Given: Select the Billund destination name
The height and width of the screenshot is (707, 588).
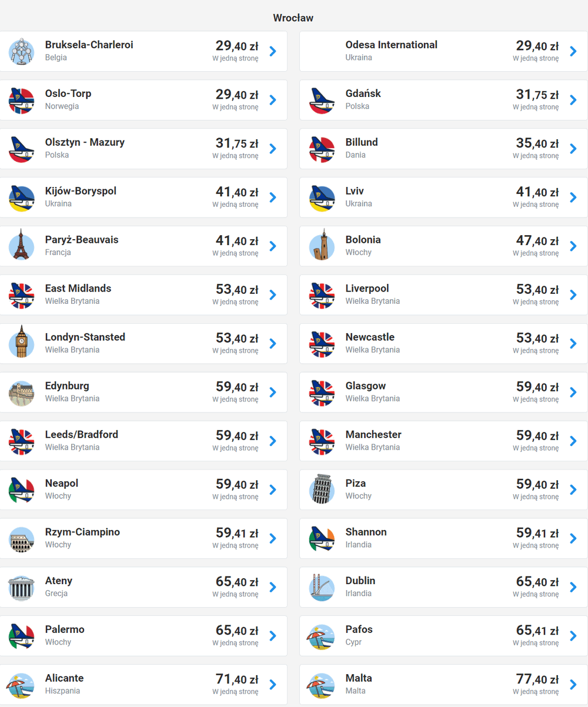Looking at the screenshot, I should (362, 142).
